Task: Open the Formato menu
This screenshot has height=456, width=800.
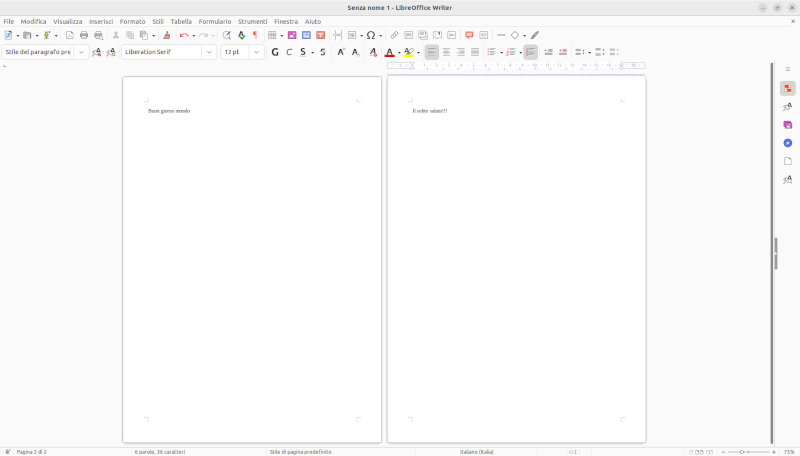Action: tap(132, 21)
